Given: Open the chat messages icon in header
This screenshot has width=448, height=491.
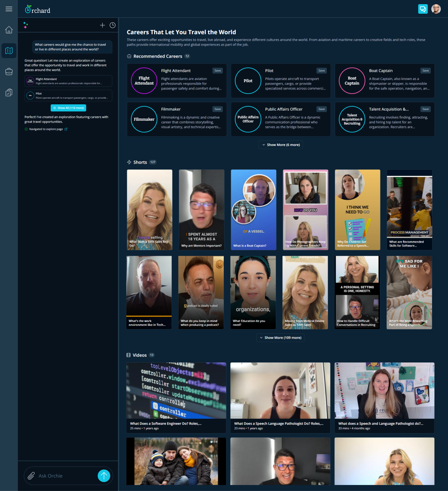Looking at the screenshot, I should (423, 9).
